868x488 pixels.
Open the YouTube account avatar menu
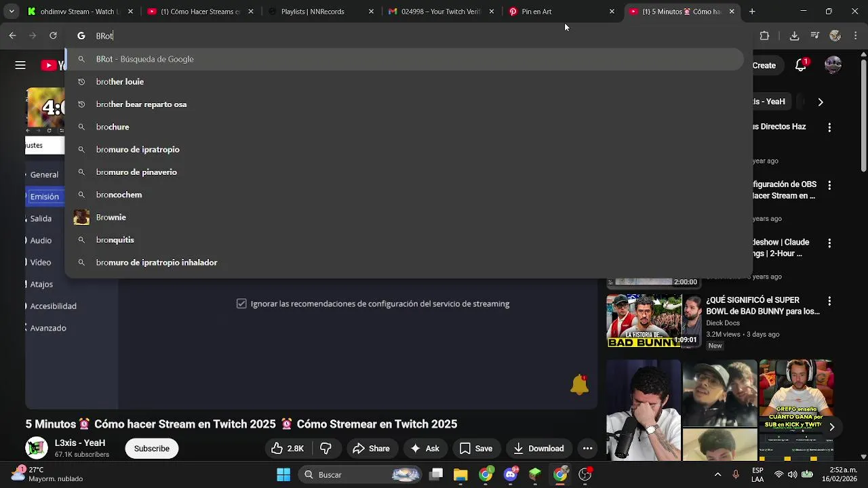coord(833,65)
